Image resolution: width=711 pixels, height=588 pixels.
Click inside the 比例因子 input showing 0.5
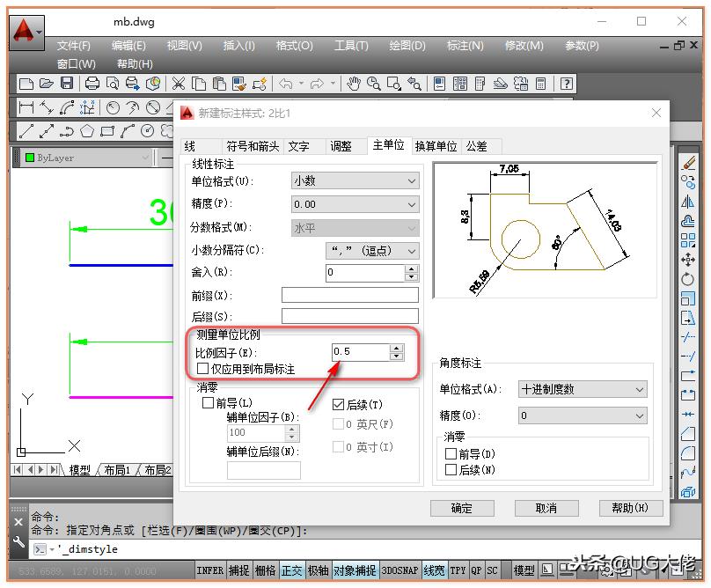point(356,351)
